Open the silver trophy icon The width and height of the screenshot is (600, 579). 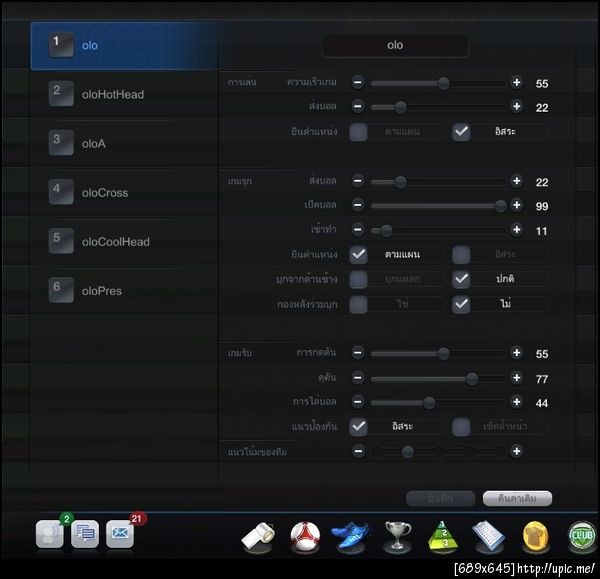pyautogui.click(x=398, y=537)
